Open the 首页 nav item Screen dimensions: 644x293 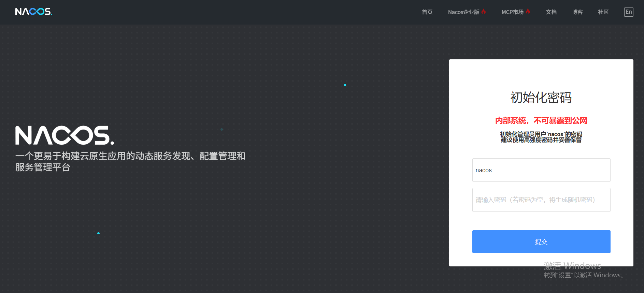[x=427, y=12]
